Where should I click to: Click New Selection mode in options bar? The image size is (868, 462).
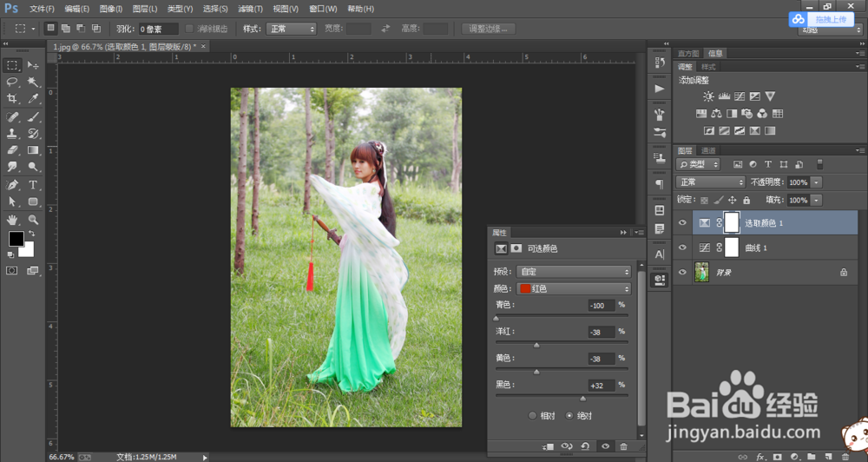coord(50,29)
